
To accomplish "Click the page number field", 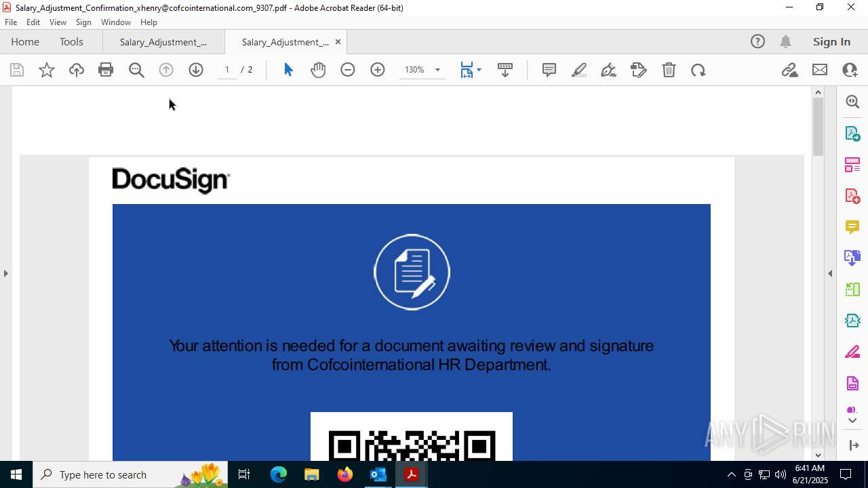I will coord(227,70).
